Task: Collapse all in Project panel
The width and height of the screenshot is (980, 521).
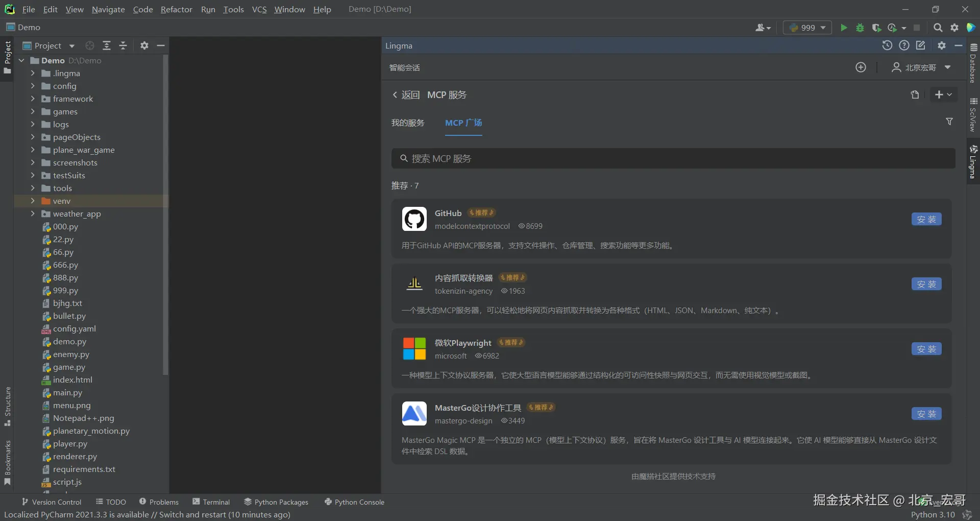Action: [123, 45]
